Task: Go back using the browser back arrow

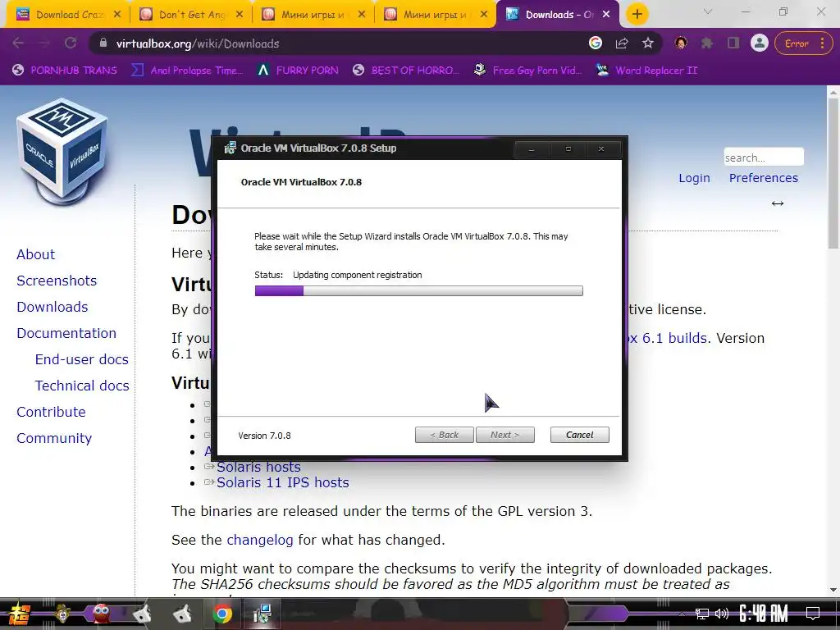Action: 18,43
